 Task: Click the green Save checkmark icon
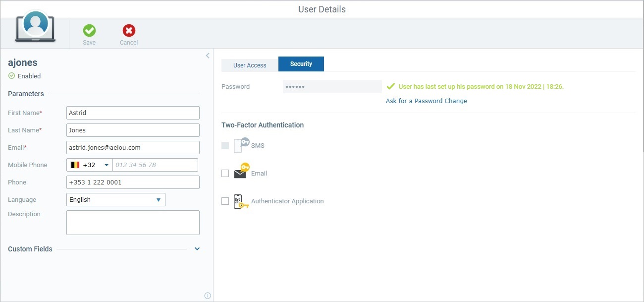(x=89, y=31)
